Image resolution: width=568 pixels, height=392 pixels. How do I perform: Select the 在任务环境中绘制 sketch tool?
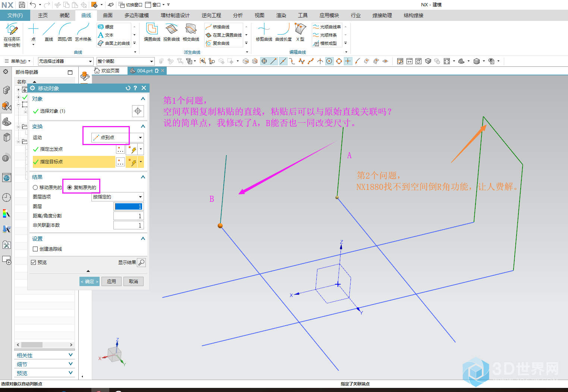tap(12, 35)
